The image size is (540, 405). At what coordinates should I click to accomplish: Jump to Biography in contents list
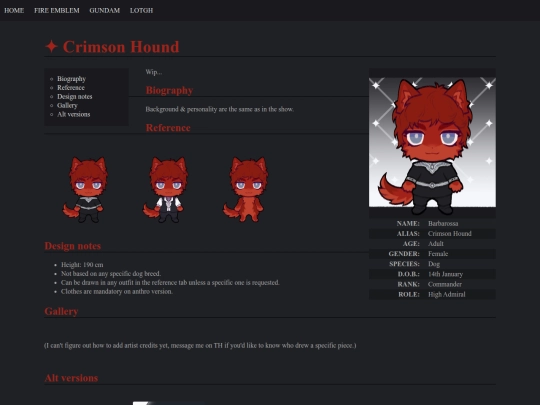click(72, 79)
